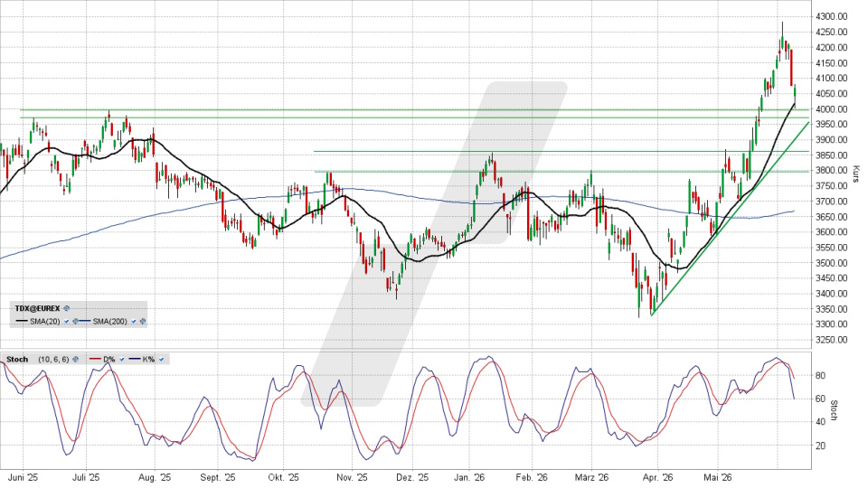Click the dark blue K% legend line sample

pyautogui.click(x=135, y=359)
